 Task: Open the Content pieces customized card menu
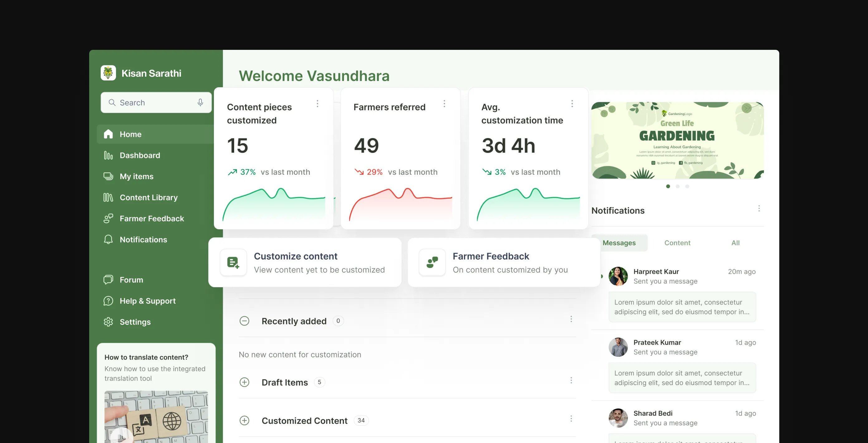tap(317, 104)
